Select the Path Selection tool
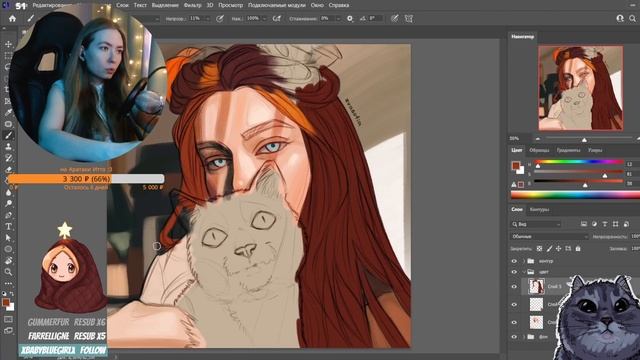The width and height of the screenshot is (640, 360). pos(8,238)
